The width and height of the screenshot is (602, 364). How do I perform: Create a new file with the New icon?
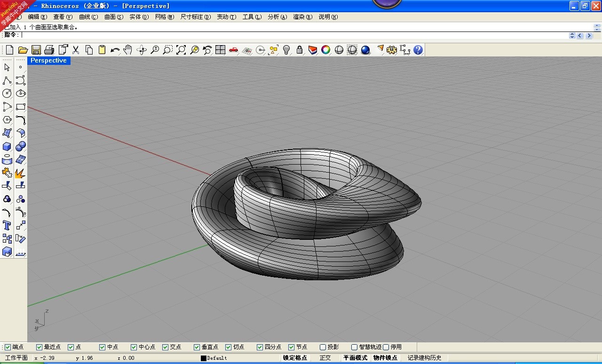[x=9, y=50]
